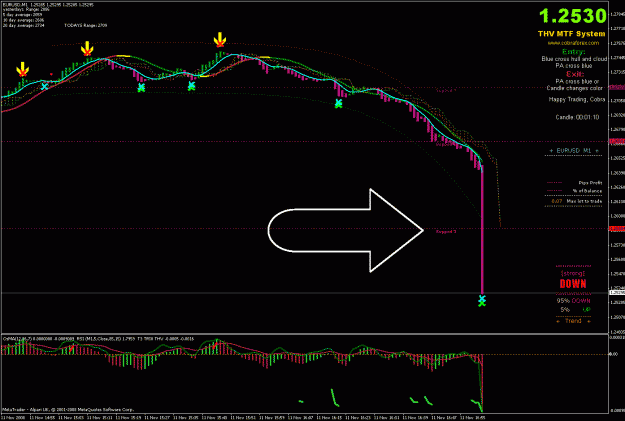Screen dimensions: 625x421
Task: Click the % of Balance label
Action: (x=587, y=191)
